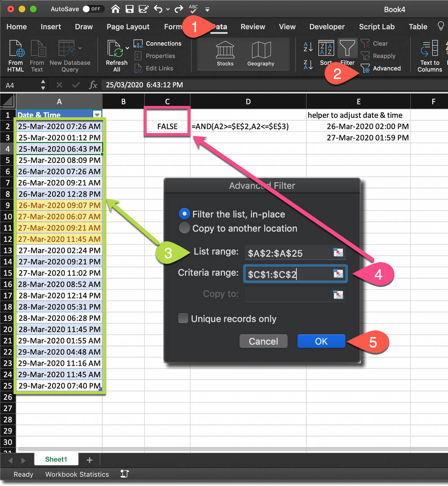Viewport: 448px width, 486px height.
Task: Click the fx insert function icon
Action: 93,85
